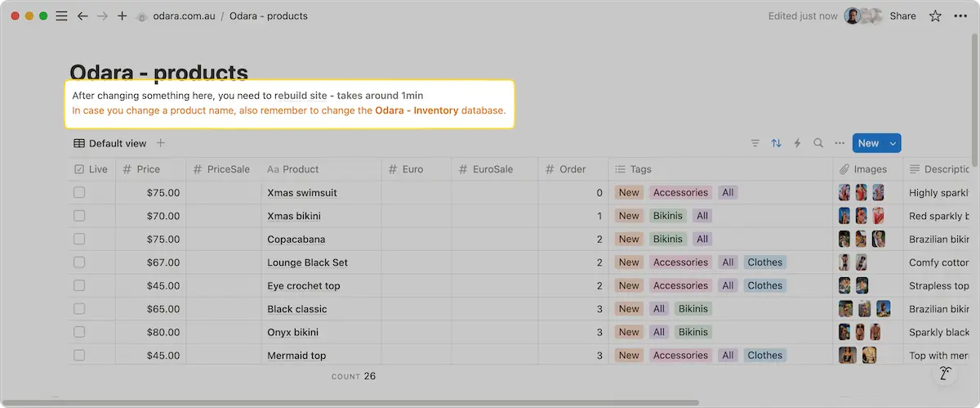Open the sidebar hamburger menu
This screenshot has width=980, height=408.
(61, 16)
